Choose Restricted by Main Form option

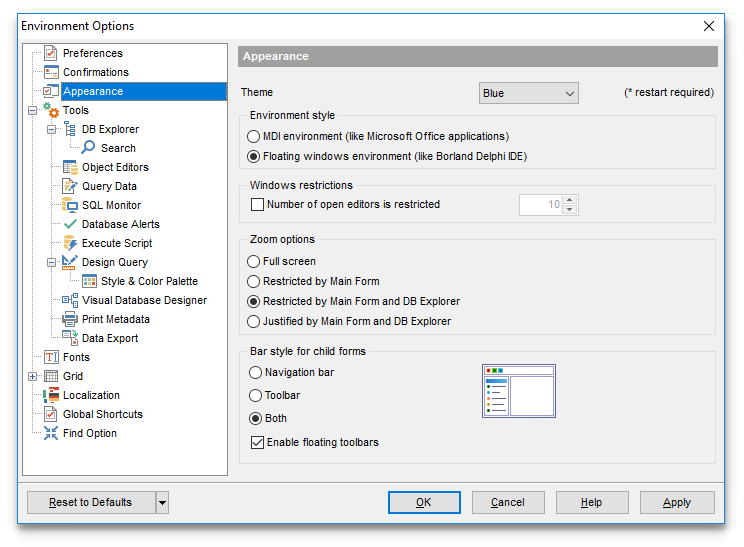253,281
